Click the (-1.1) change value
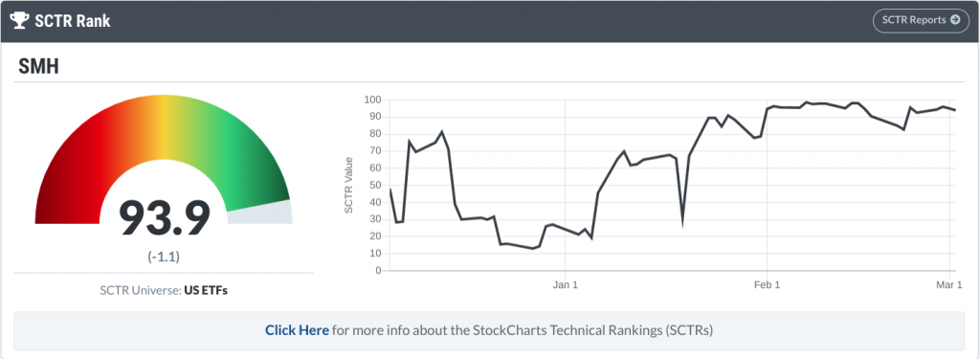Screen dimensions: 980x359 click(x=164, y=257)
